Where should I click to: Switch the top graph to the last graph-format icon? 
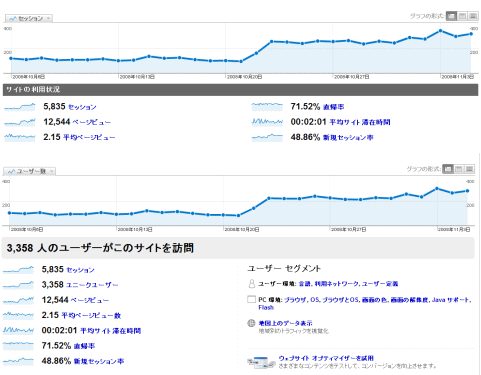473,16
